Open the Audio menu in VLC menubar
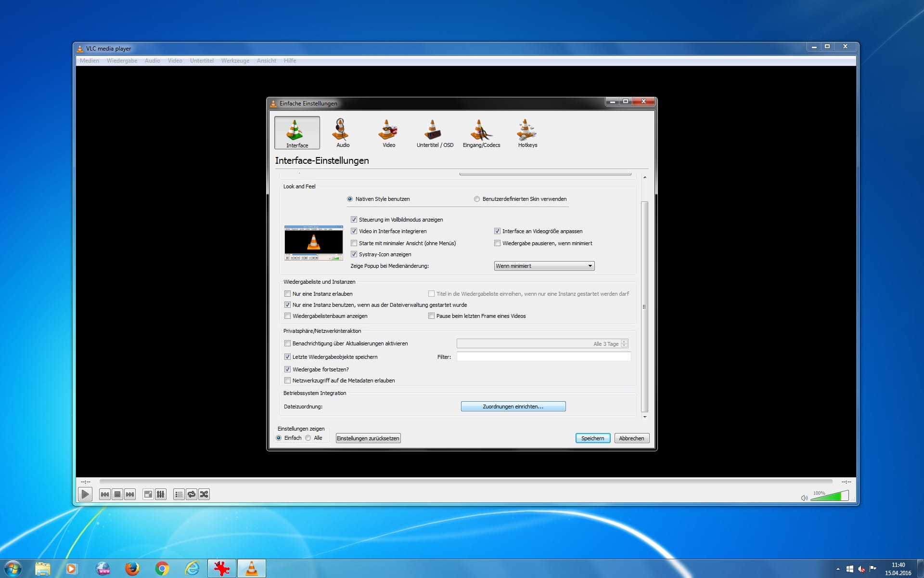The image size is (924, 578). tap(152, 61)
